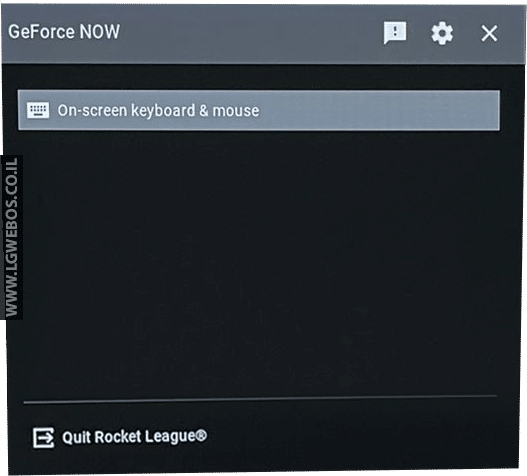Tap the cogwheel in the header
527x476 pixels.
[442, 33]
